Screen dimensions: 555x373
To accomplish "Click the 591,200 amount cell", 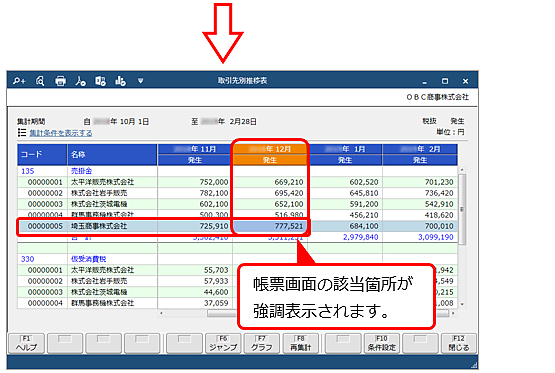I will coord(345,204).
